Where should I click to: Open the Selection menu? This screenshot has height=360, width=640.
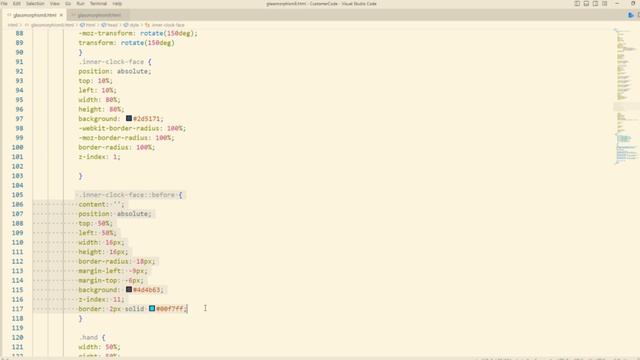coord(35,4)
